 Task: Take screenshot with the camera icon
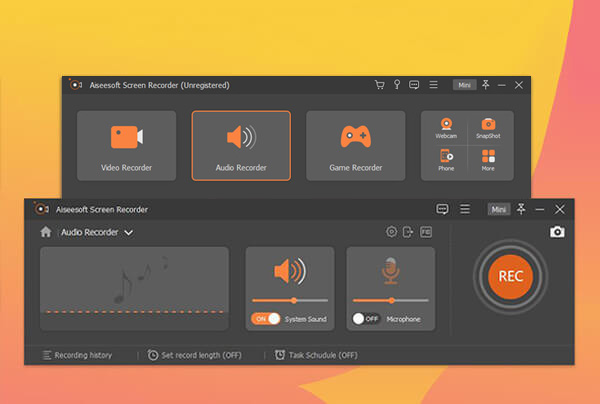[x=557, y=232]
